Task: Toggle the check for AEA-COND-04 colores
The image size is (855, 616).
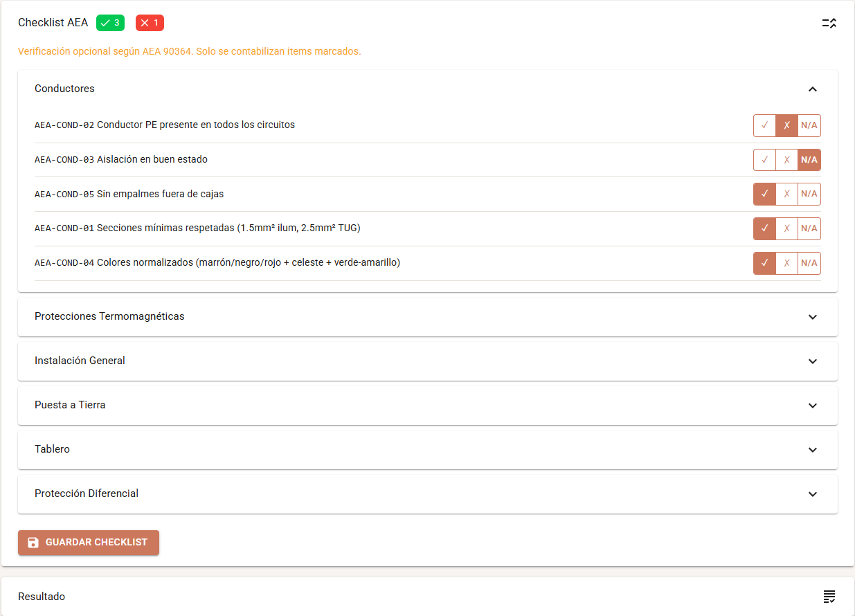Action: [x=764, y=263]
